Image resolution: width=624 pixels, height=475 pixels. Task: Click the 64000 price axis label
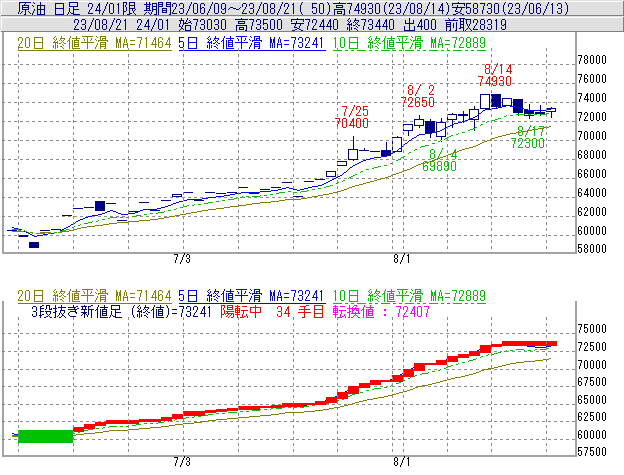pos(592,193)
